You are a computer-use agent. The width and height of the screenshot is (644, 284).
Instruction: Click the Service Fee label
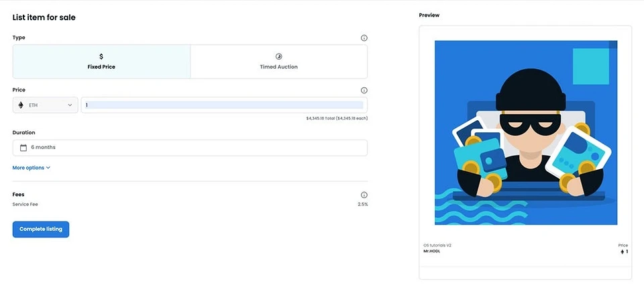click(x=25, y=204)
